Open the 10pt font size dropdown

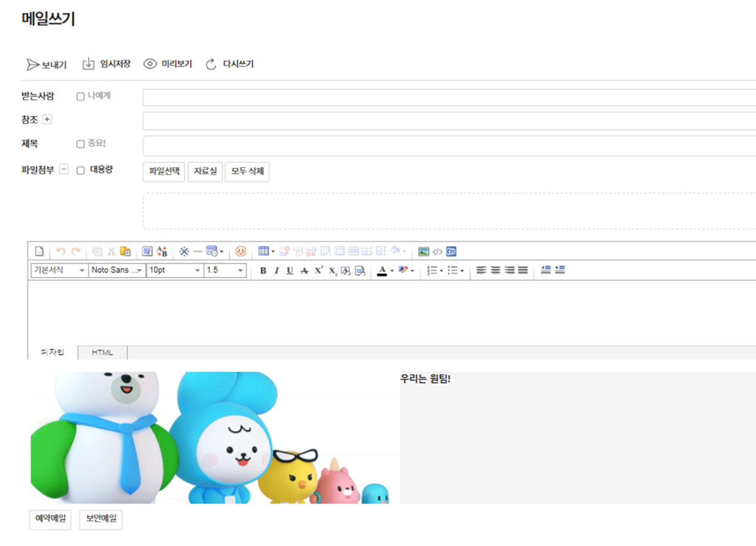[x=175, y=270]
